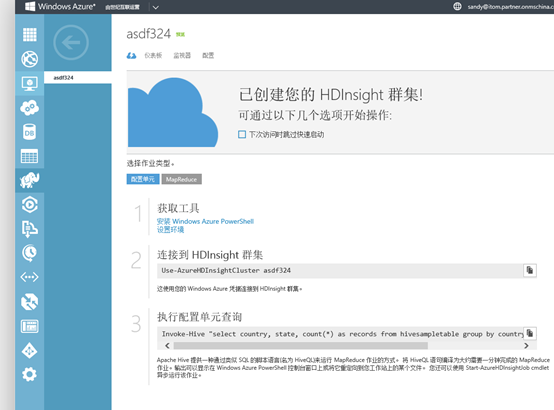This screenshot has width=554, height=410.
Task: Open the dashboard tab (仪表板)
Action: [x=153, y=55]
